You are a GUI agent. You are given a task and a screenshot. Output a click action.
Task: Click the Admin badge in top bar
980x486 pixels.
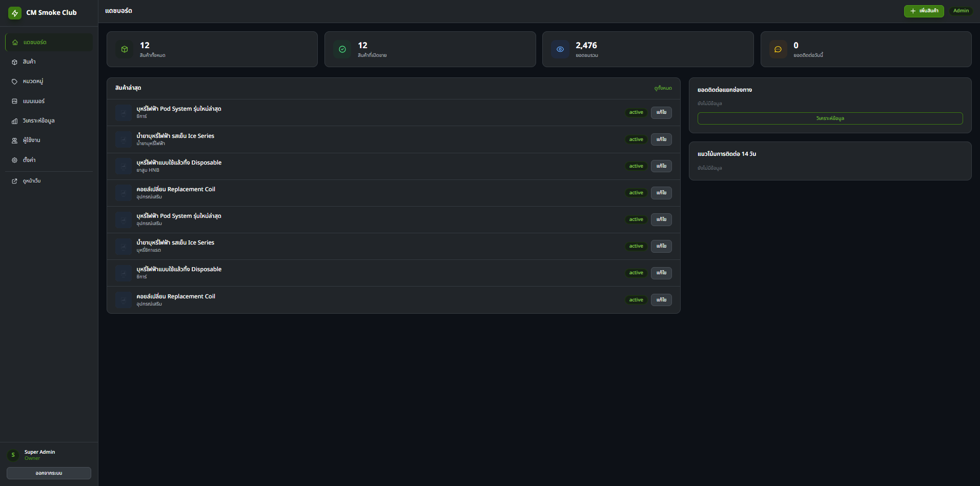click(x=961, y=11)
